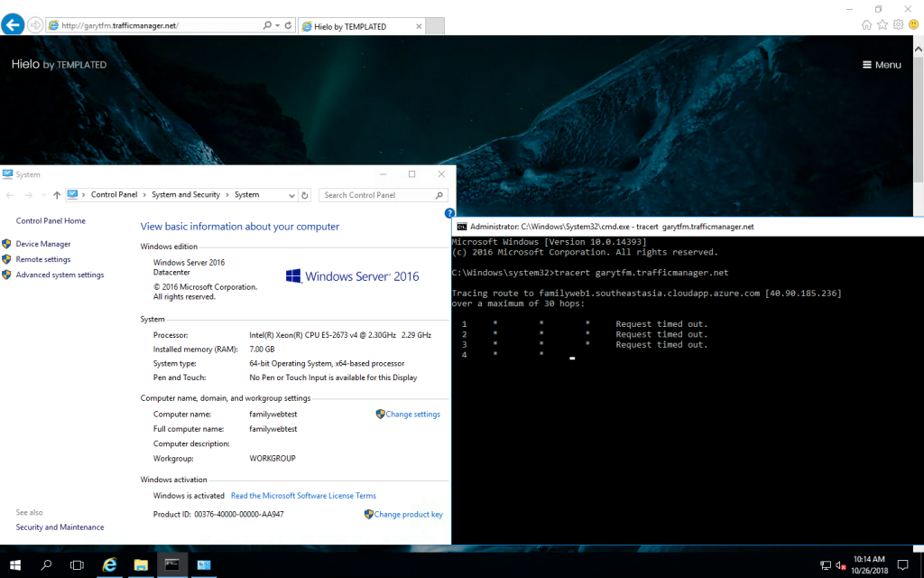Click the back arrow in System window
The image size is (924, 578).
tap(10, 195)
